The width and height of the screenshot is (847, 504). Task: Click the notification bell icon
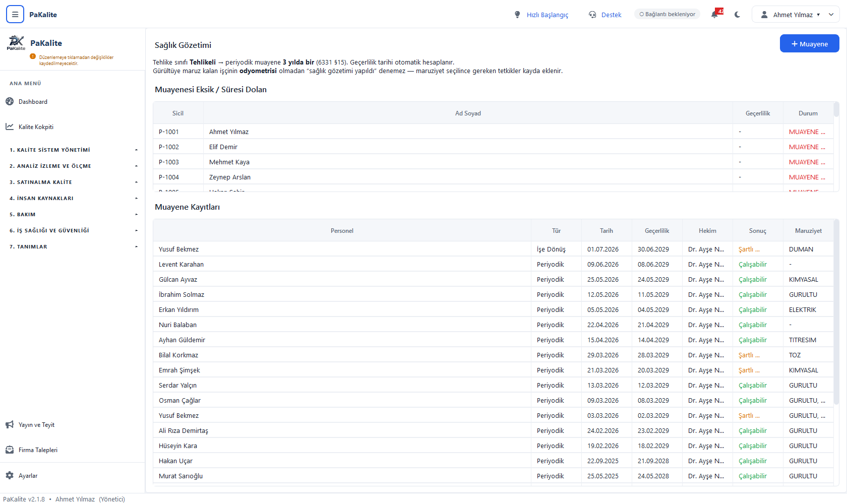point(714,15)
